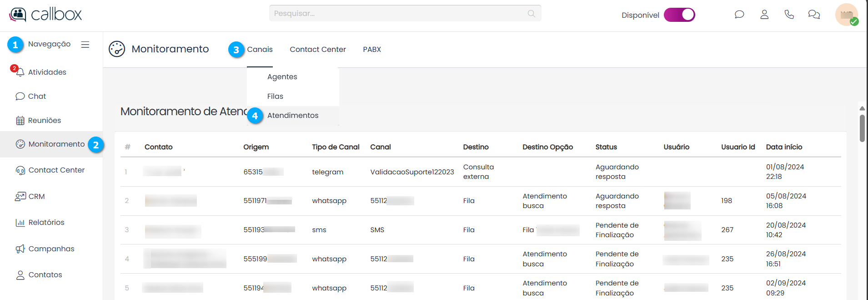Click the search magnifier icon
The width and height of the screenshot is (868, 300).
click(x=531, y=14)
